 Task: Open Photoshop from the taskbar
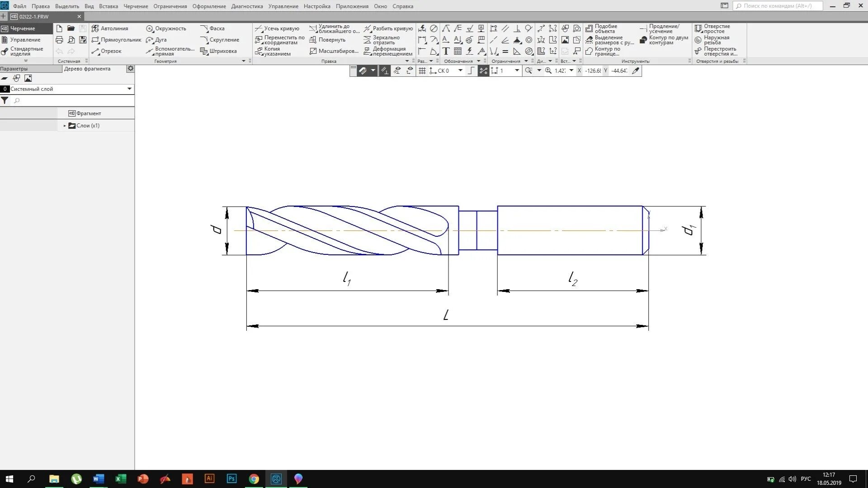click(x=231, y=479)
